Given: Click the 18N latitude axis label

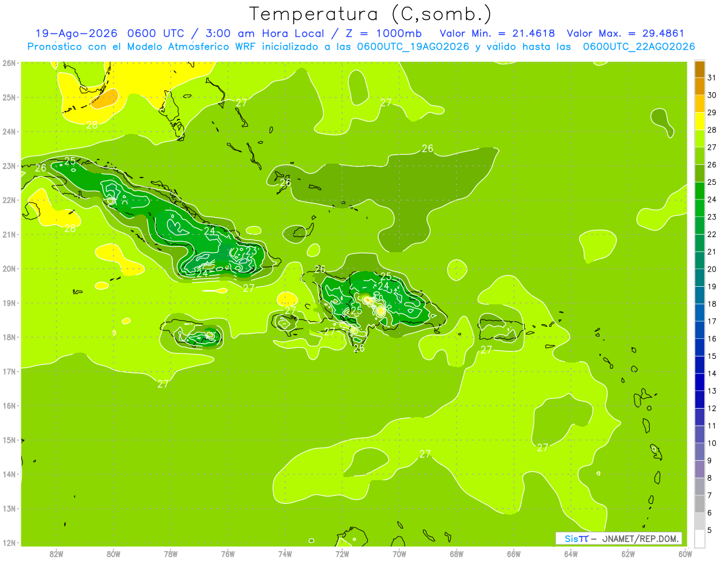Looking at the screenshot, I should click(9, 337).
